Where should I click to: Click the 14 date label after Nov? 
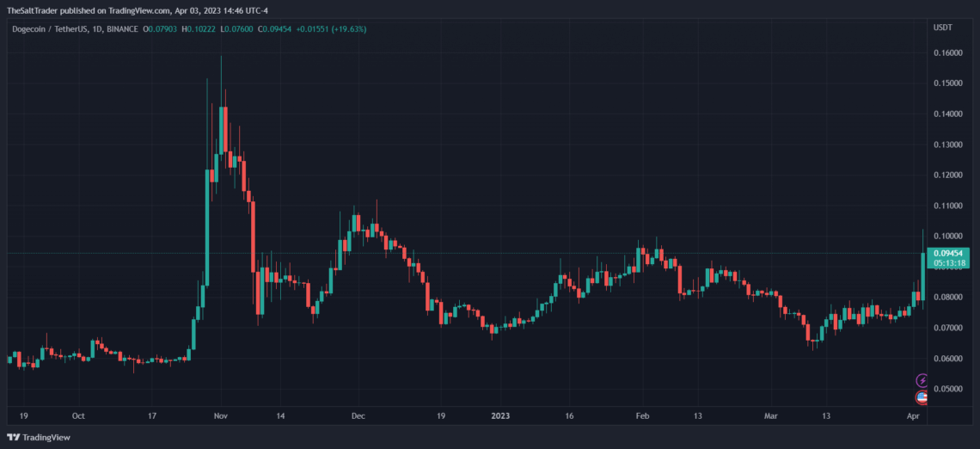pyautogui.click(x=280, y=415)
